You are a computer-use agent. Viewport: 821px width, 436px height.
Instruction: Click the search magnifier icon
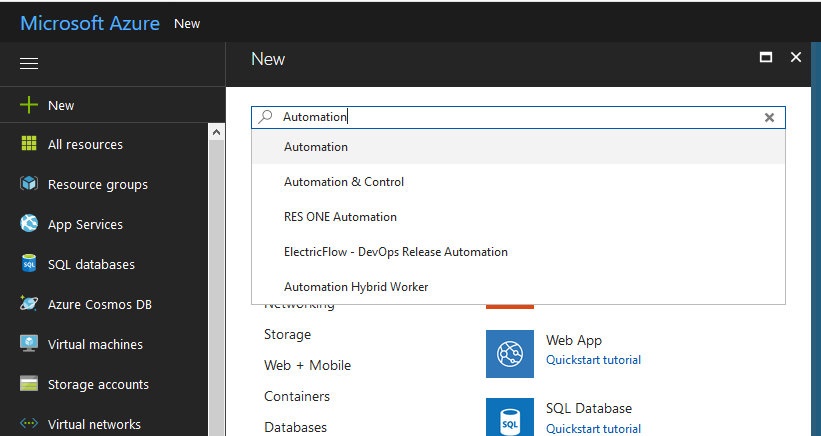tap(266, 116)
